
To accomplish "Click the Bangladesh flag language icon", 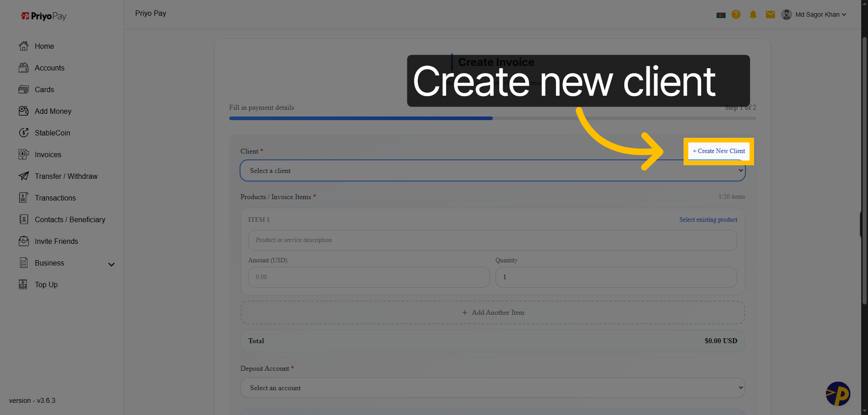I will 721,15.
